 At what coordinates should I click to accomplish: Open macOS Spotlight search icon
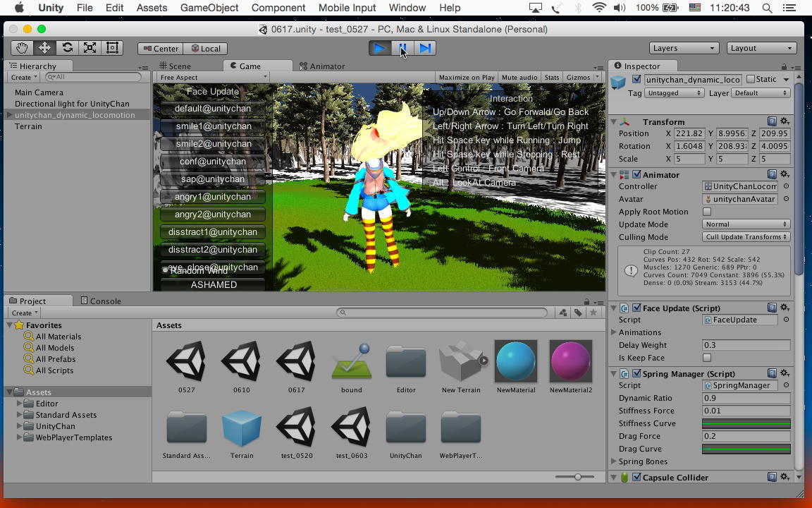[767, 8]
